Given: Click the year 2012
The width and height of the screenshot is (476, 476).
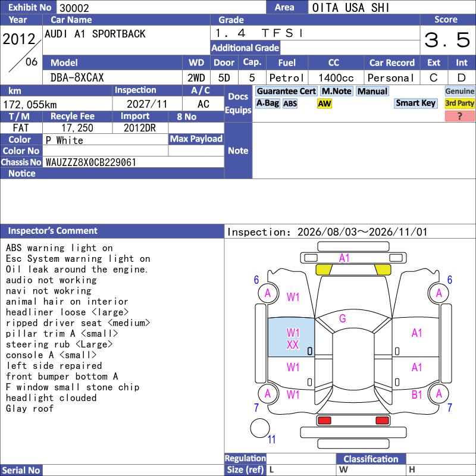Looking at the screenshot, I should pyautogui.click(x=19, y=39).
